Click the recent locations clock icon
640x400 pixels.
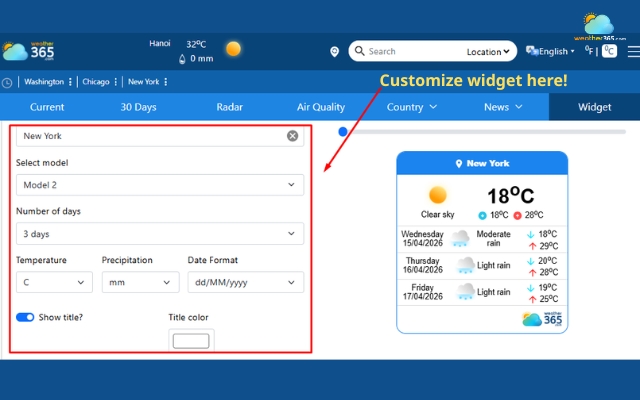[7, 82]
